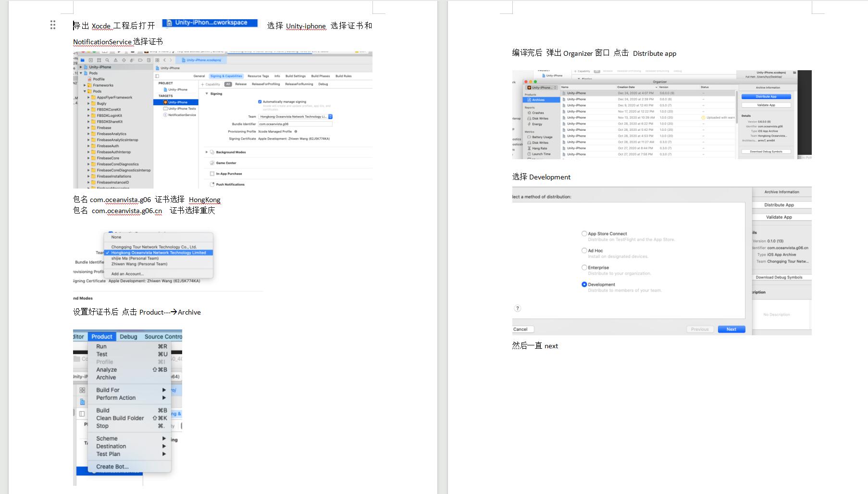
Task: Choose checked Hongkong Oceanvista Network Technology Limited team
Action: [x=159, y=253]
